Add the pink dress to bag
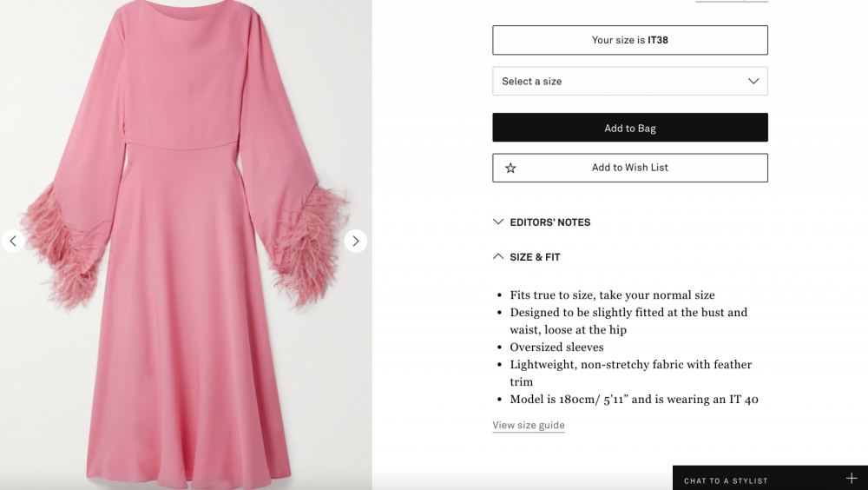Screen dimensions: 868x490 tap(629, 128)
